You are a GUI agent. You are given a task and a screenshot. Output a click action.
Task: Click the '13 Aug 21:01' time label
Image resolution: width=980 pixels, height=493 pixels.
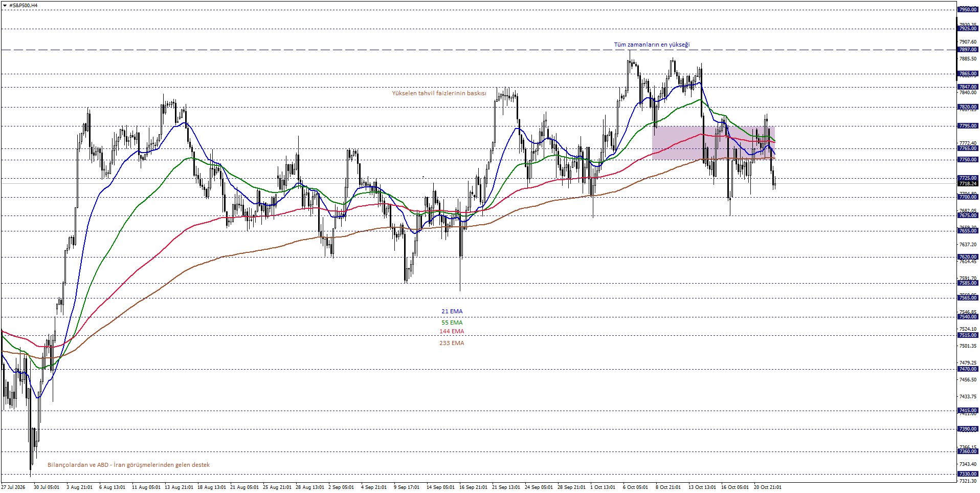(179, 487)
